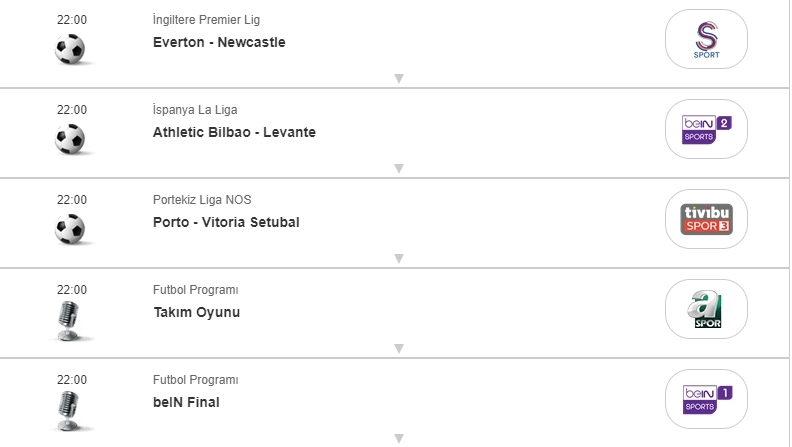This screenshot has height=447, width=792.
Task: Click the soccer ball icon for Everton match
Action: click(70, 49)
